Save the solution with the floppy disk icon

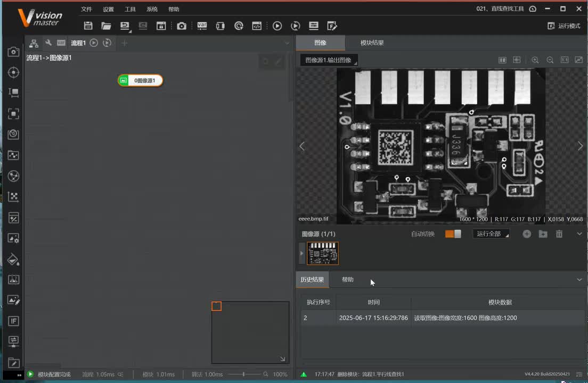coord(88,26)
